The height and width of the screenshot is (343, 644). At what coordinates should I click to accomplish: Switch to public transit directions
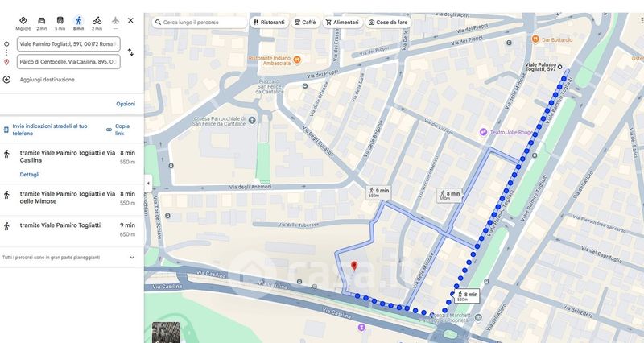pyautogui.click(x=60, y=22)
